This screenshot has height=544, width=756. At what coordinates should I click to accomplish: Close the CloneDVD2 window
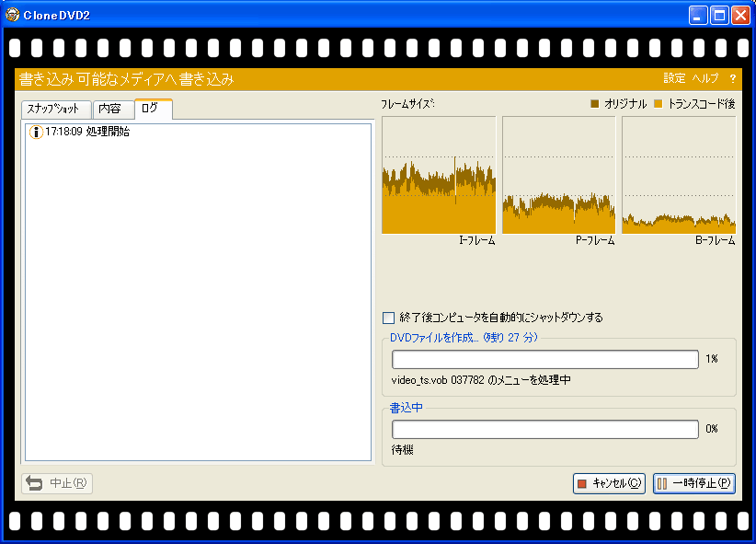[740, 16]
